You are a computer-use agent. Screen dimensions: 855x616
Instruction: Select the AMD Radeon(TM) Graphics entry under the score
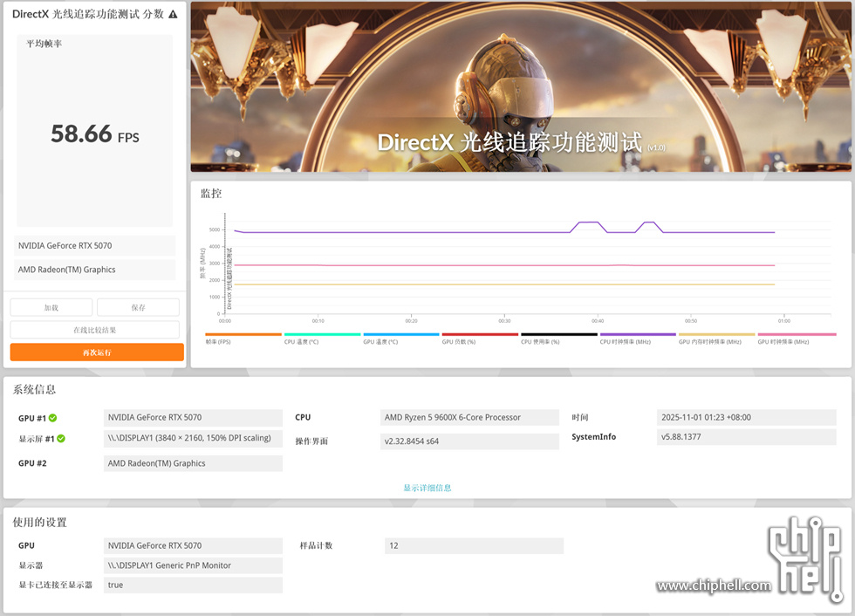(x=95, y=270)
